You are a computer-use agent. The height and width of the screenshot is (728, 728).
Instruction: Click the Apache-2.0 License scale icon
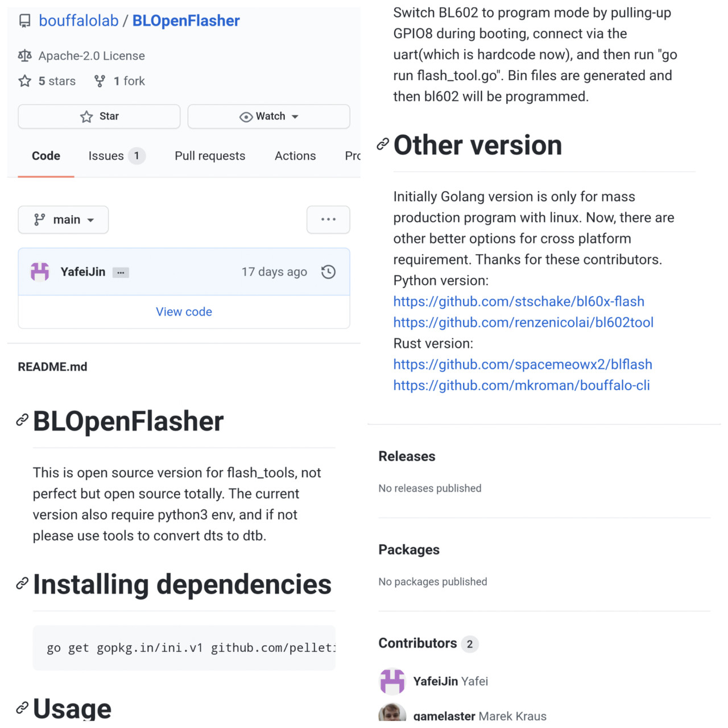click(25, 56)
